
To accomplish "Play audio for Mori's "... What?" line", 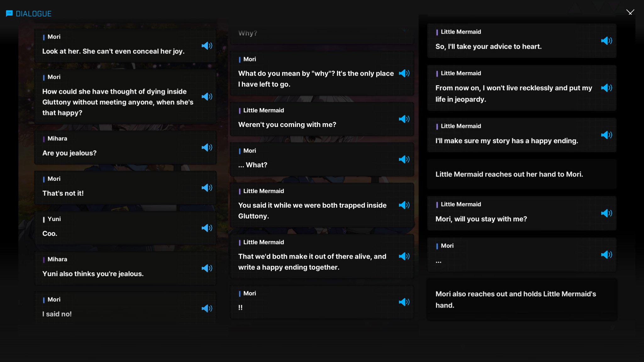I will point(404,159).
